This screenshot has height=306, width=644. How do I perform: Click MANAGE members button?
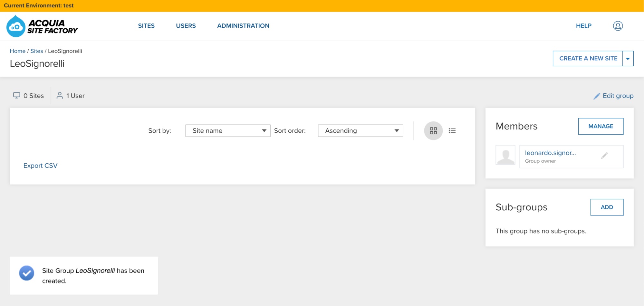(x=601, y=126)
